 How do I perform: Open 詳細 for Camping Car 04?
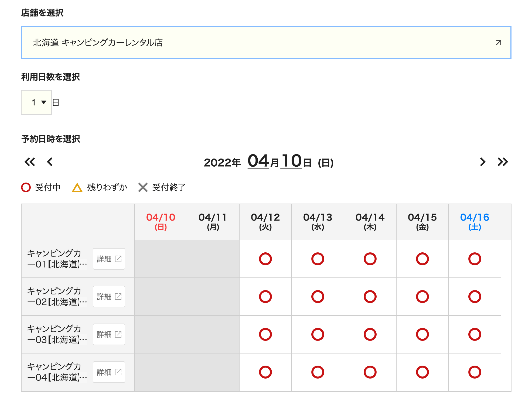coord(109,372)
